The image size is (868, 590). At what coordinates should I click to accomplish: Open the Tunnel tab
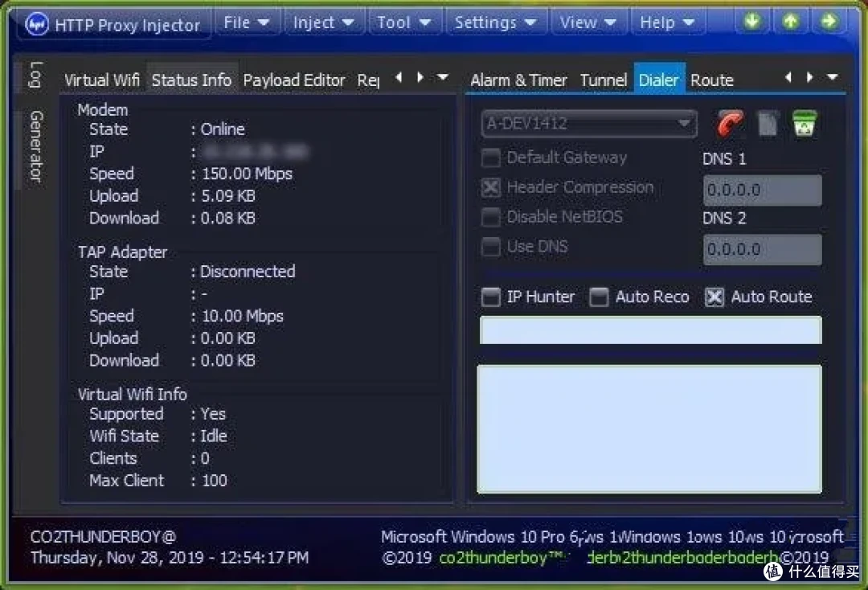(604, 80)
